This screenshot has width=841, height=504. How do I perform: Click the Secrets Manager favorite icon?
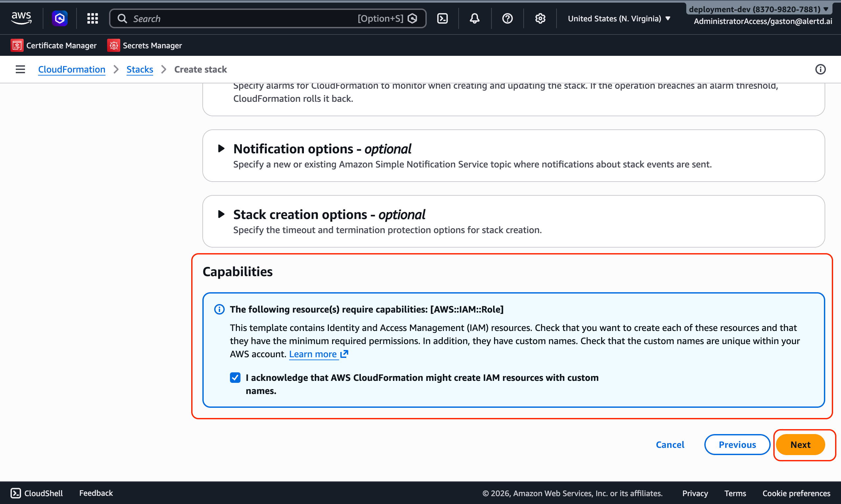click(113, 45)
